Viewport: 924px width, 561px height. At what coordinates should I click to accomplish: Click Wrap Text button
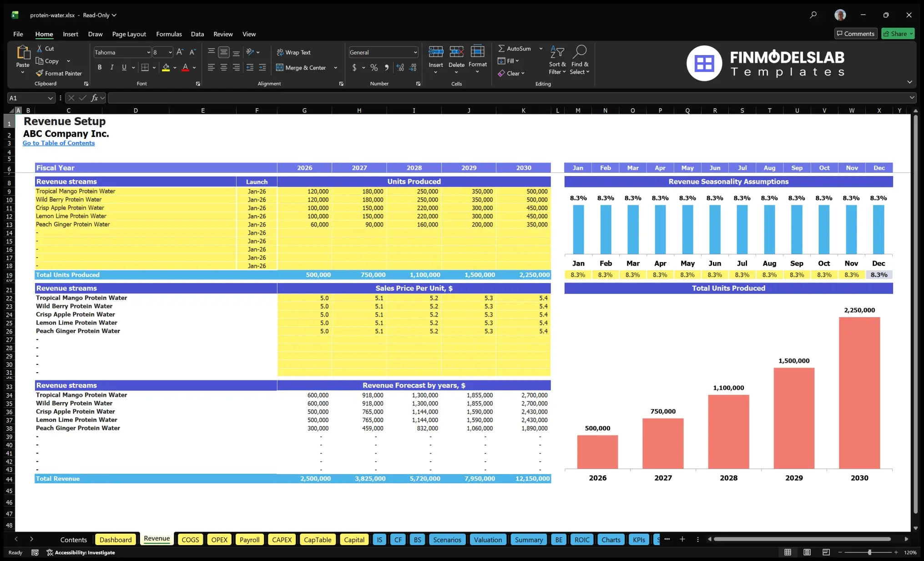pos(293,52)
